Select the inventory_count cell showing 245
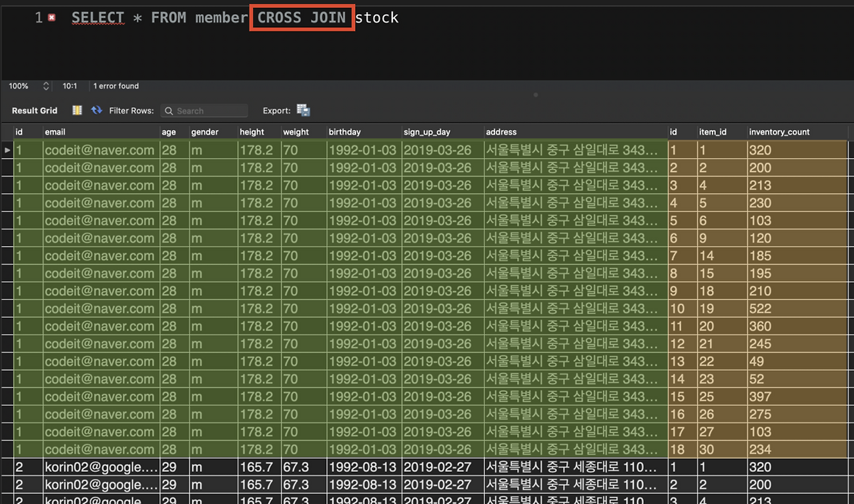The width and height of the screenshot is (854, 504). click(x=797, y=344)
